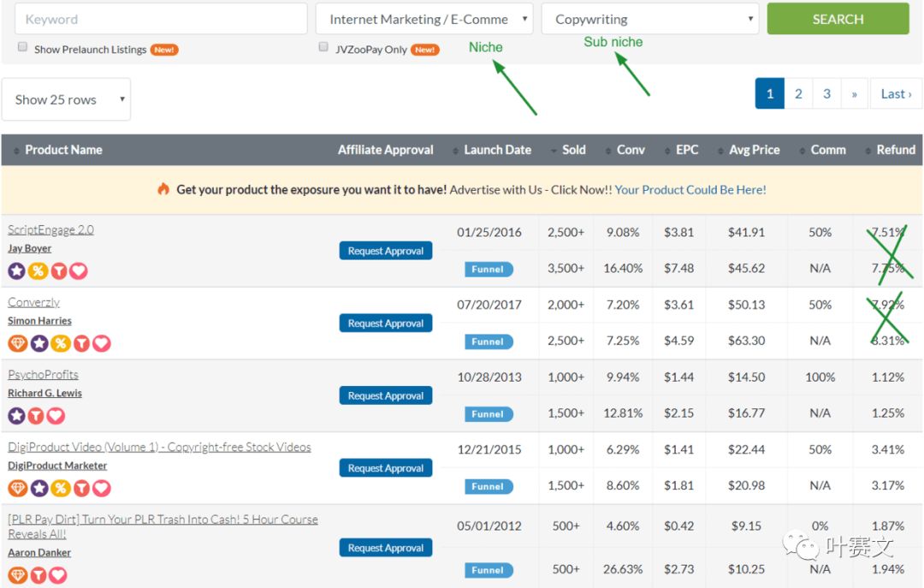
Task: Open vendor Jay Boyer's profile link
Action: (29, 248)
